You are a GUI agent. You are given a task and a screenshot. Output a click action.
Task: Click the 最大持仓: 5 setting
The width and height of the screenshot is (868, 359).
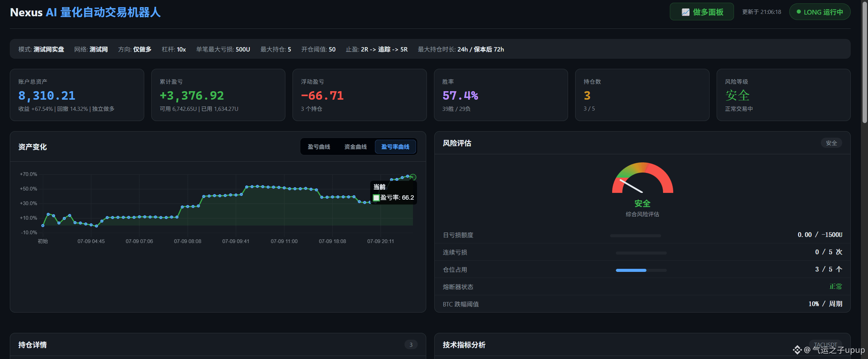(276, 49)
